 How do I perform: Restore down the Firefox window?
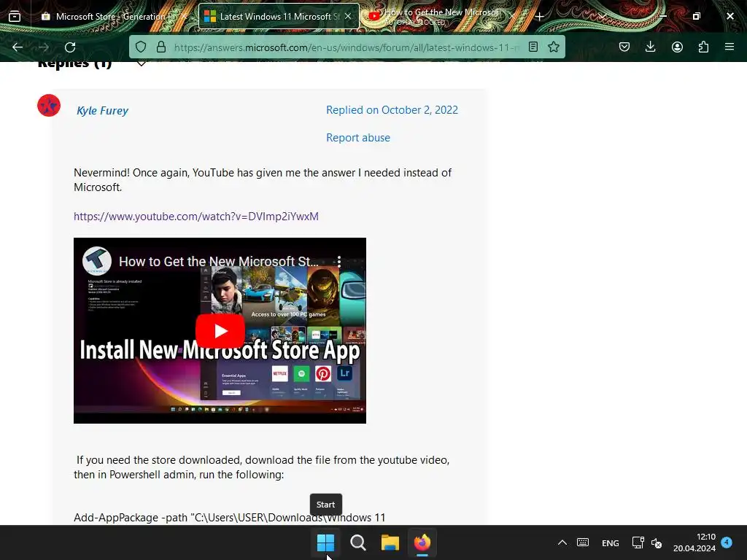coord(697,16)
